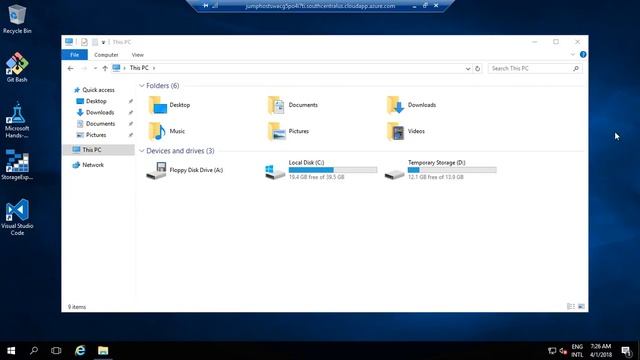This screenshot has width=640, height=360.
Task: Open the Videos folder
Action: tap(406, 131)
